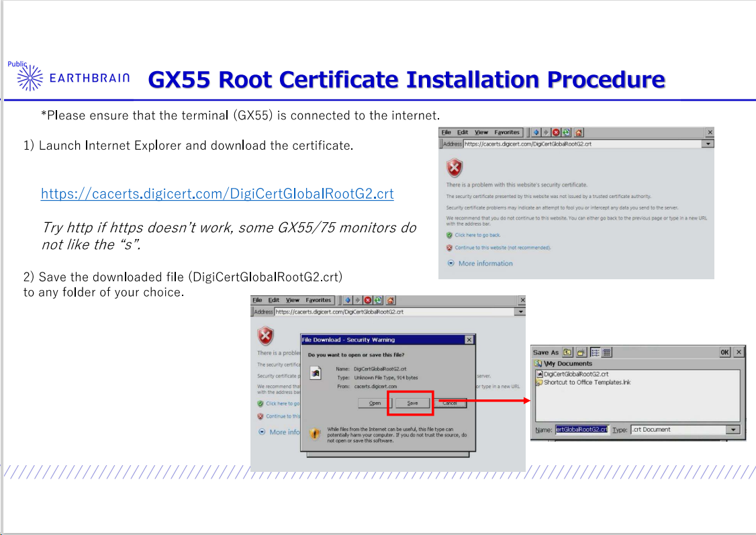756x535 pixels.
Task: Open File menu in lower browser window
Action: [257, 300]
